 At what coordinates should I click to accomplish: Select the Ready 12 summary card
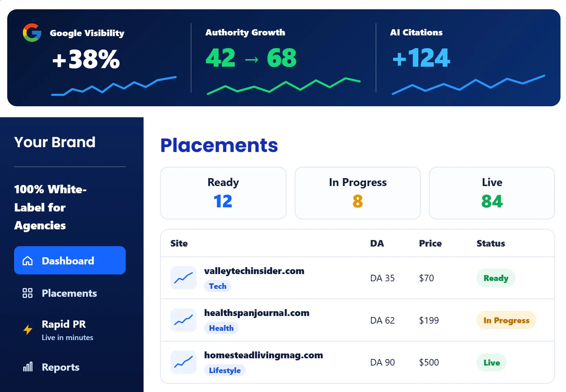(223, 193)
